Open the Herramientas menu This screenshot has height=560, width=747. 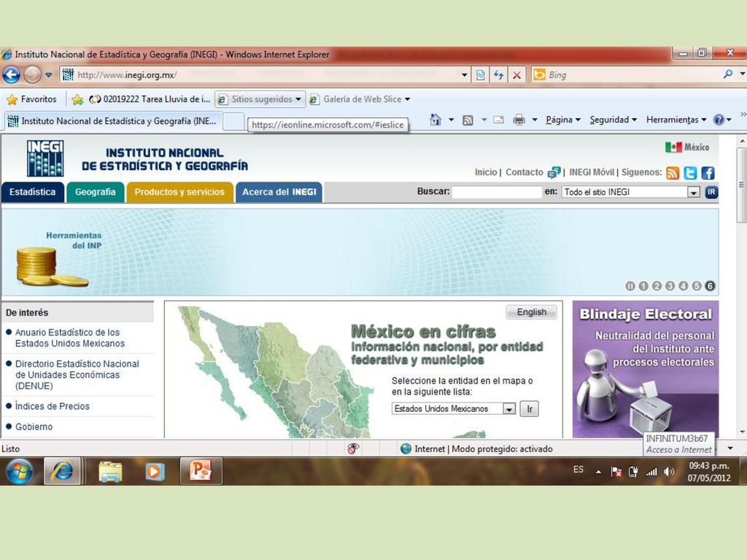pos(676,120)
